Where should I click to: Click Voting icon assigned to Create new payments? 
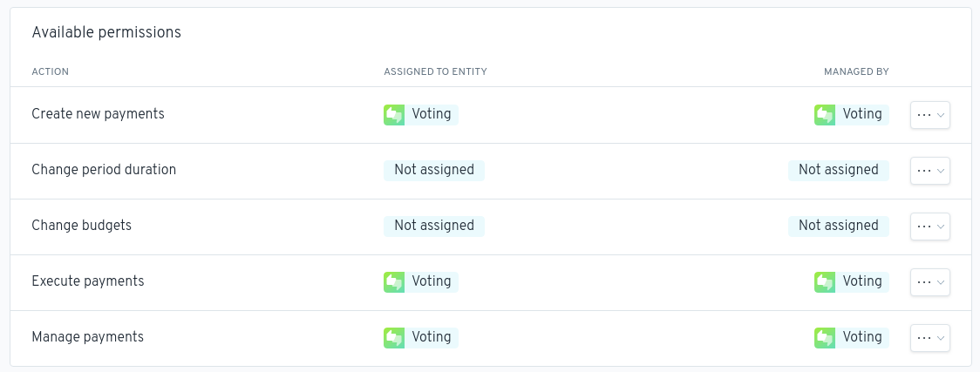click(394, 115)
